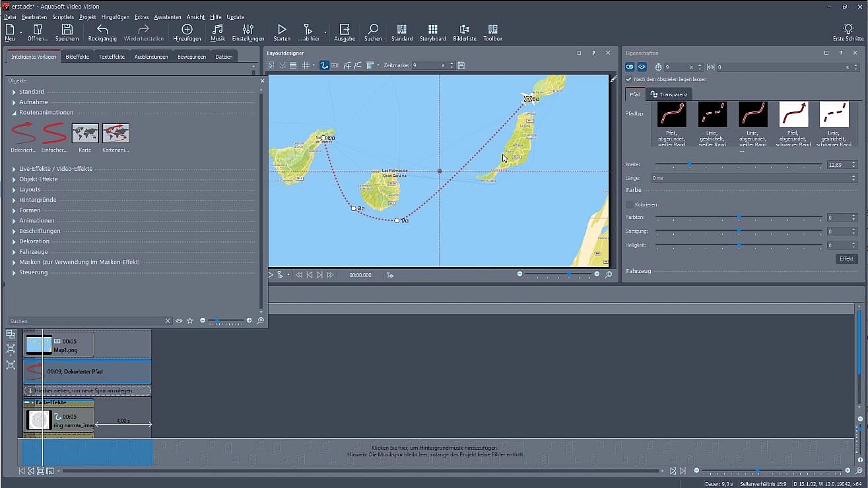Screen dimensions: 868x488
Task: Open the Musik toolbar icon
Action: (x=217, y=30)
